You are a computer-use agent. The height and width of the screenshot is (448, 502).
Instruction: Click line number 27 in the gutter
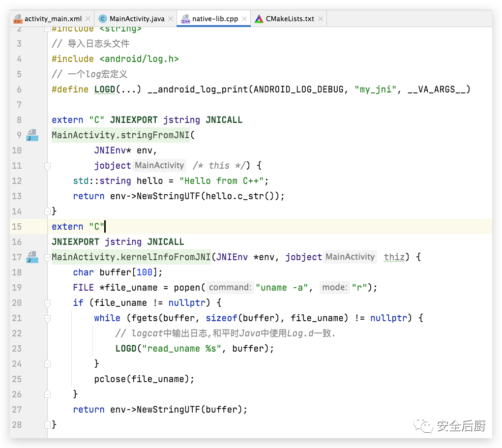point(17,409)
